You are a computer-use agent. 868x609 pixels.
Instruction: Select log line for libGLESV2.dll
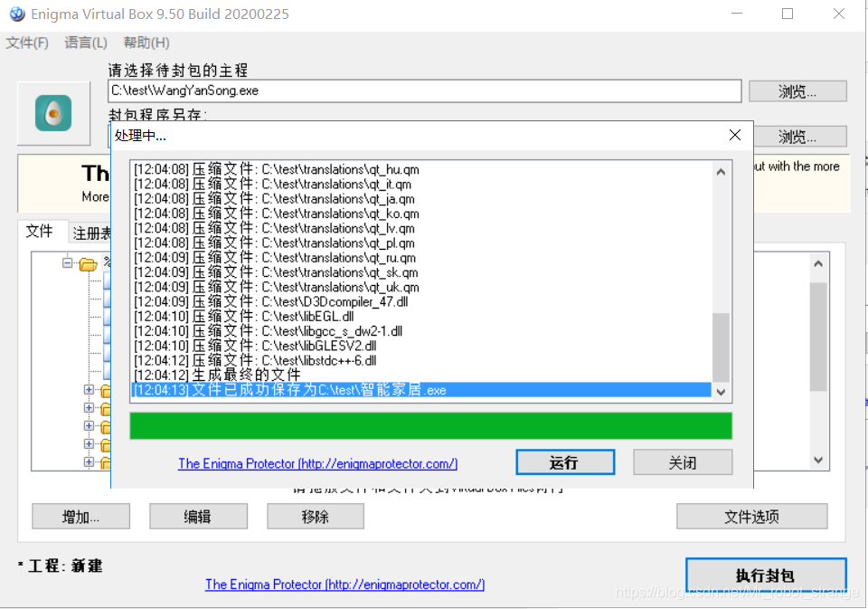click(421, 346)
